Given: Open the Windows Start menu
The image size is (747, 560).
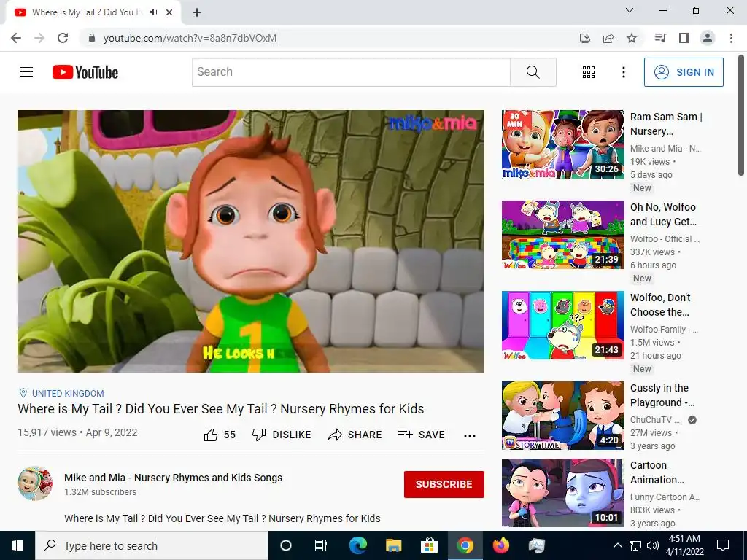Looking at the screenshot, I should coord(18,545).
